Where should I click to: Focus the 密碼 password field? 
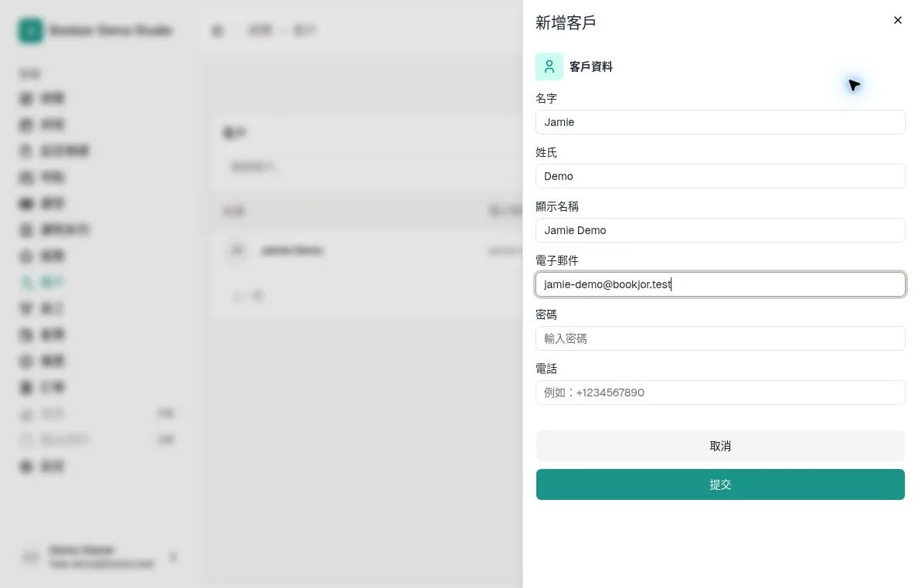pyautogui.click(x=720, y=338)
